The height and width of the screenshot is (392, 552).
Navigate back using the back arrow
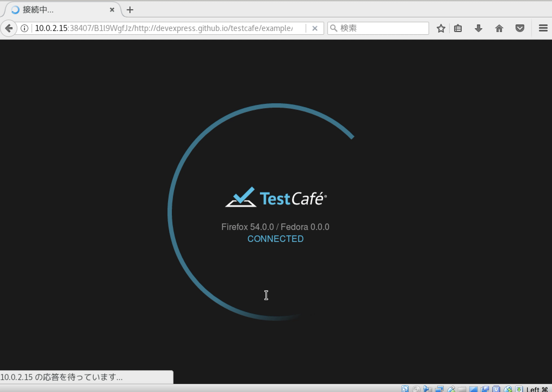pos(9,28)
